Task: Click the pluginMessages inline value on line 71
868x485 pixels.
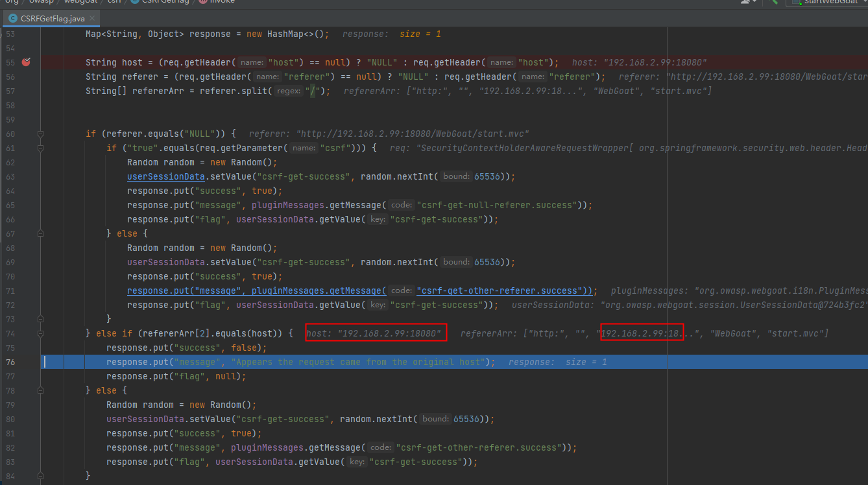Action: coord(739,290)
